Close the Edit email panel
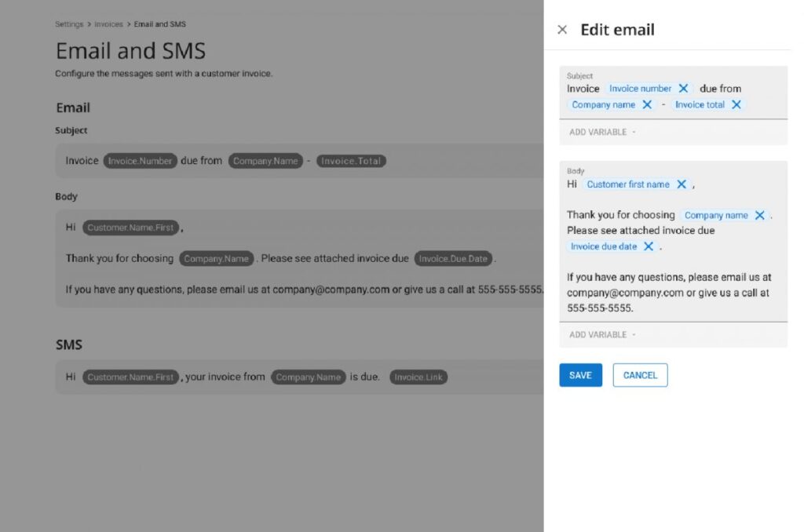804x532 pixels. click(562, 30)
